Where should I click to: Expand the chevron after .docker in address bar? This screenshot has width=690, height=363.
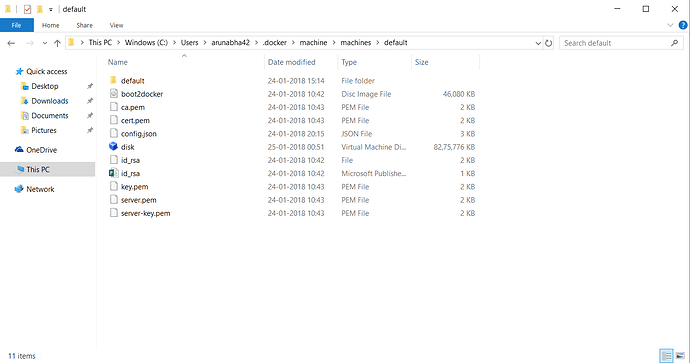click(x=293, y=43)
